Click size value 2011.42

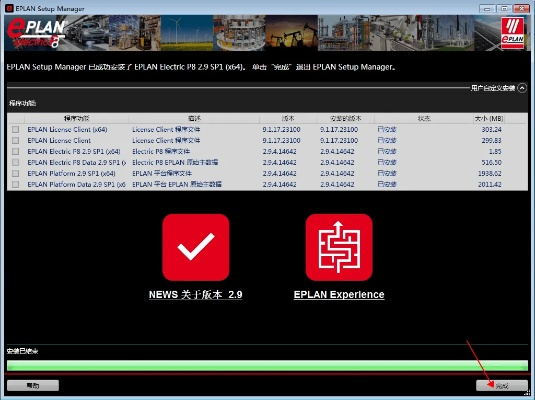click(490, 184)
